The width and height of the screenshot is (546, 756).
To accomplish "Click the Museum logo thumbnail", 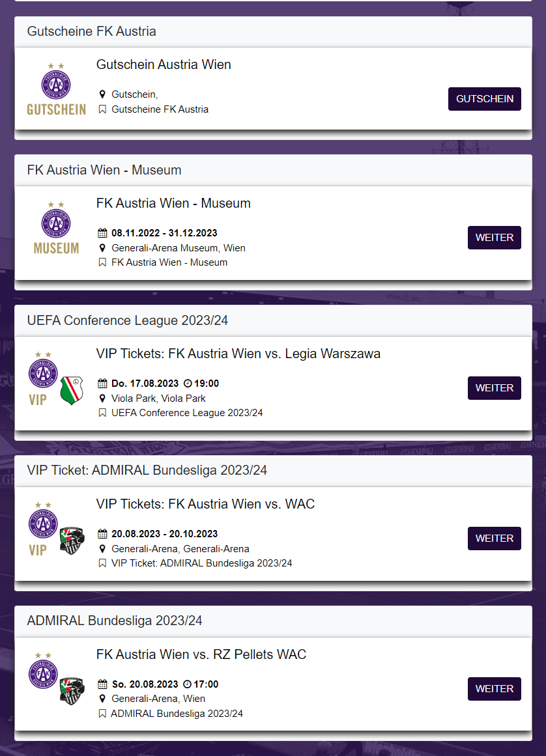I will [56, 228].
